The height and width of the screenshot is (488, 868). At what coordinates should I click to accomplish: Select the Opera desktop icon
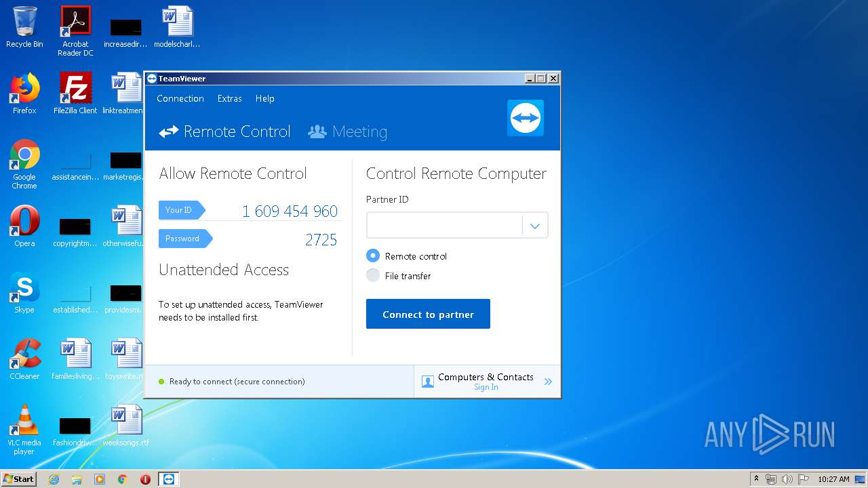pos(24,226)
